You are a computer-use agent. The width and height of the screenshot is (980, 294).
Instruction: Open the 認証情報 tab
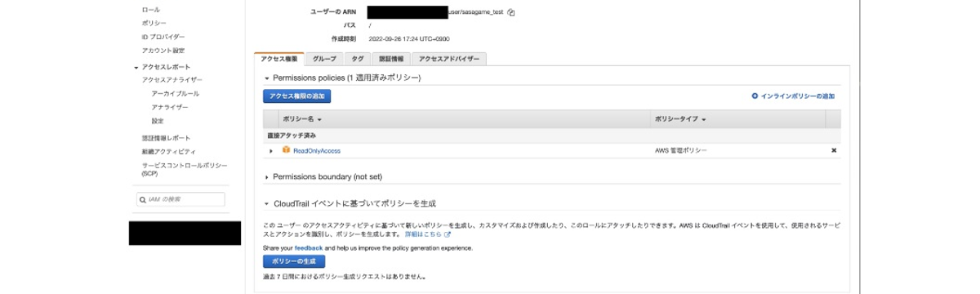390,59
